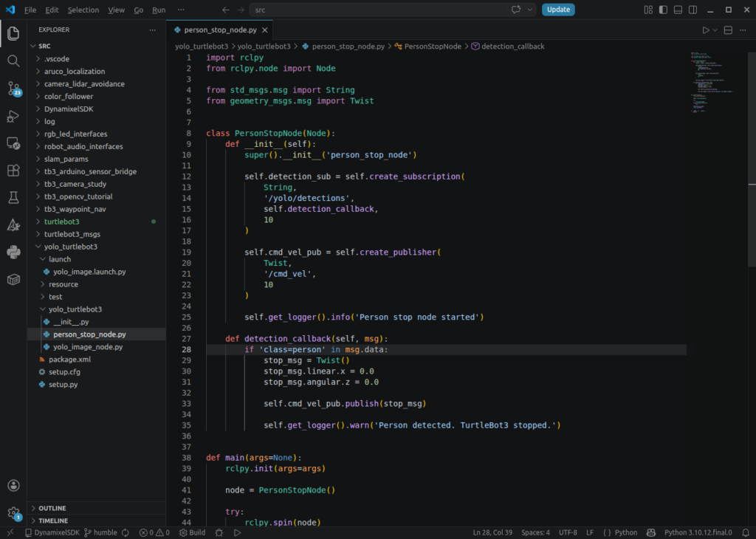Change language mode Python in status bar
756x539 pixels.
626,533
